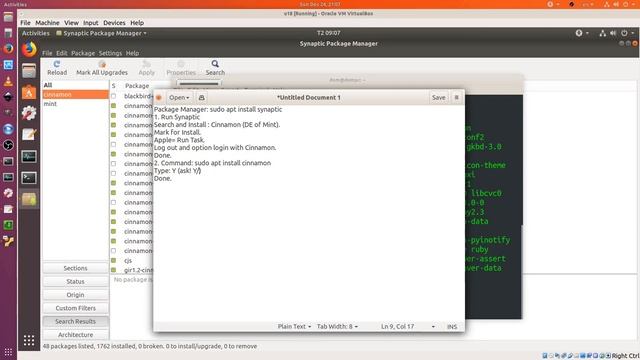This screenshot has height=360, width=640.
Task: Click the Mark All Upgrades toolbar icon
Action: click(x=102, y=64)
